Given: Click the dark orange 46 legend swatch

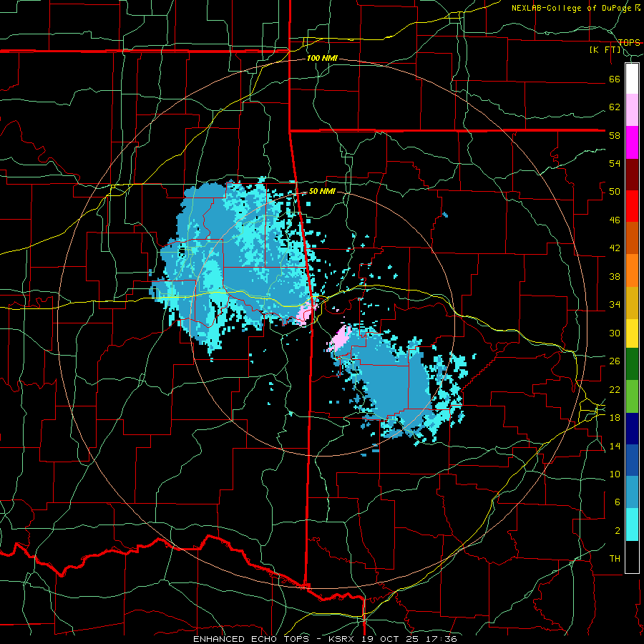Looking at the screenshot, I should (632, 238).
